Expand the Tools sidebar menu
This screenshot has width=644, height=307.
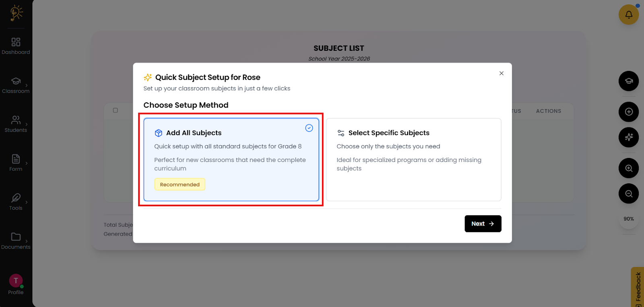(x=16, y=201)
